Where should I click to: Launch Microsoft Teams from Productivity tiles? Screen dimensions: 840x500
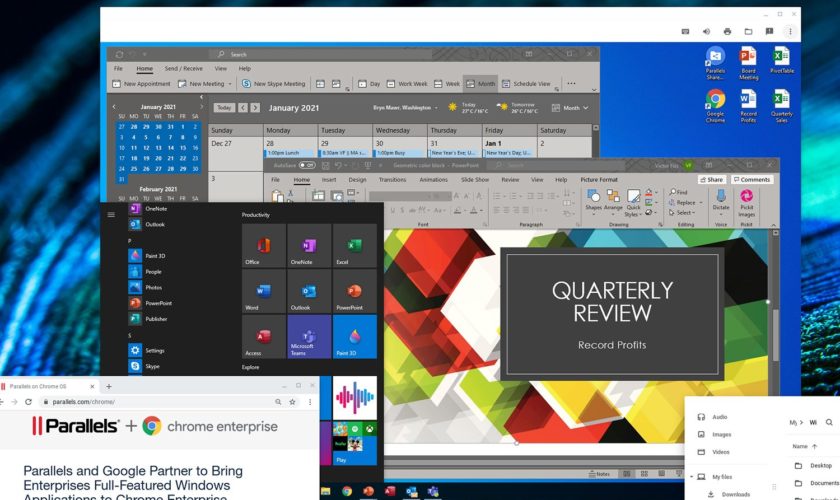tap(309, 337)
